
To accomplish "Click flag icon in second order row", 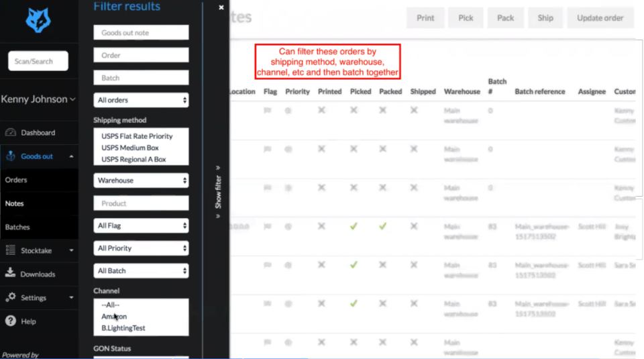I will coord(268,149).
